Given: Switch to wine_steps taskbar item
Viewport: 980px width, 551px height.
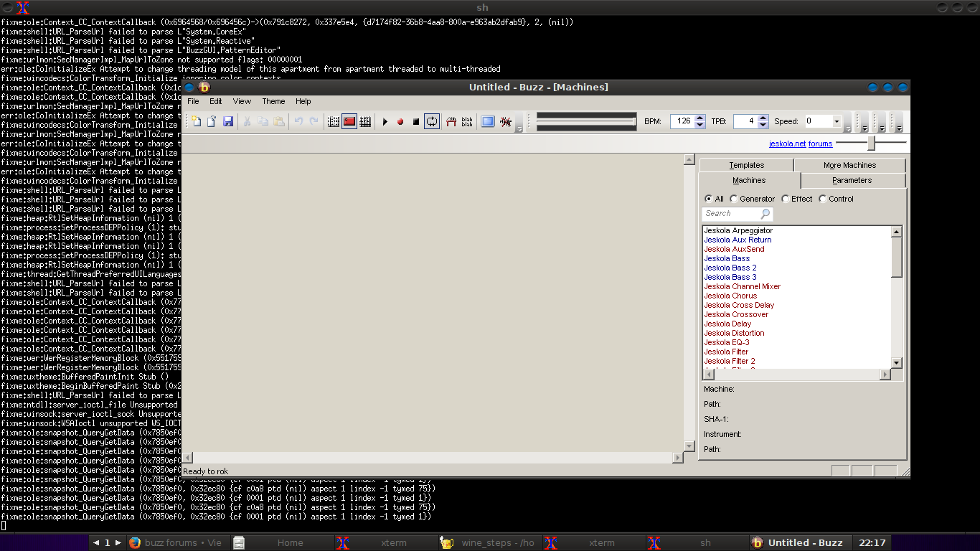Looking at the screenshot, I should pyautogui.click(x=490, y=542).
